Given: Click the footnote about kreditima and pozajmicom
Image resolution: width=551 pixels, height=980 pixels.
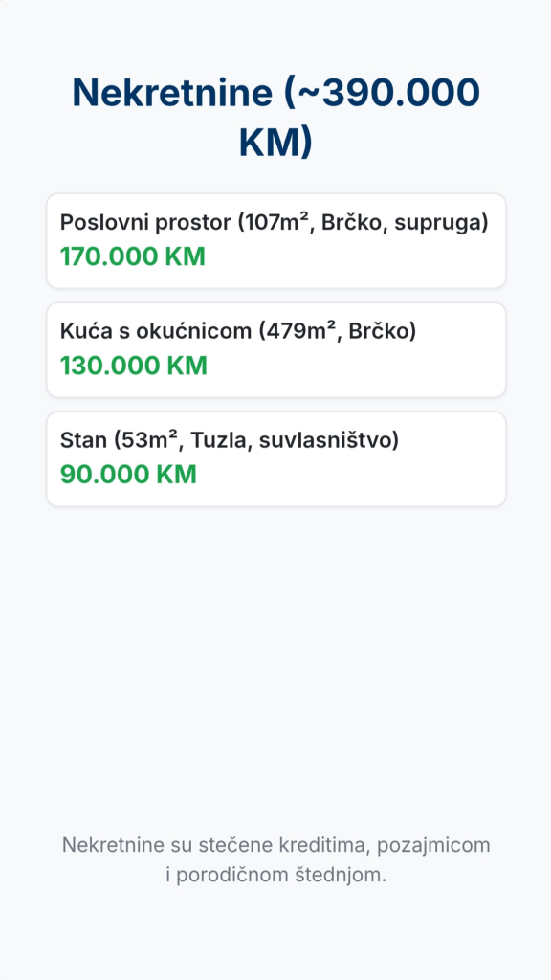Looking at the screenshot, I should click(x=275, y=860).
